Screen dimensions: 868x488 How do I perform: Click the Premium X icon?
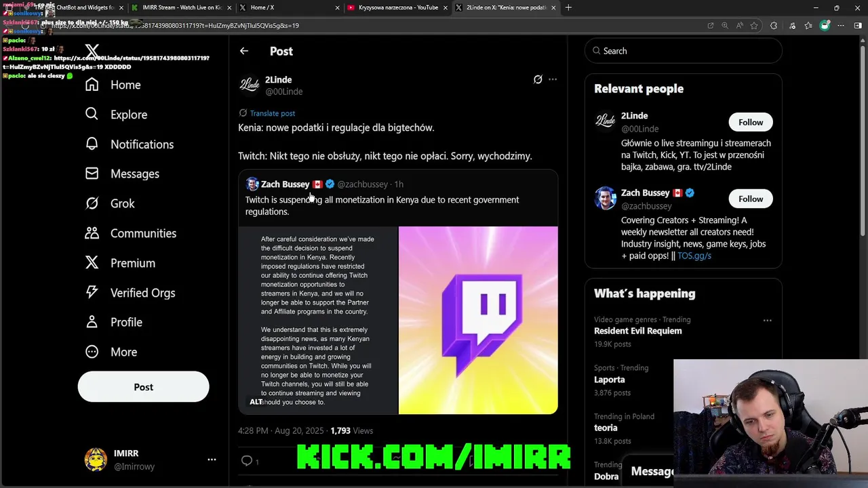tap(92, 263)
